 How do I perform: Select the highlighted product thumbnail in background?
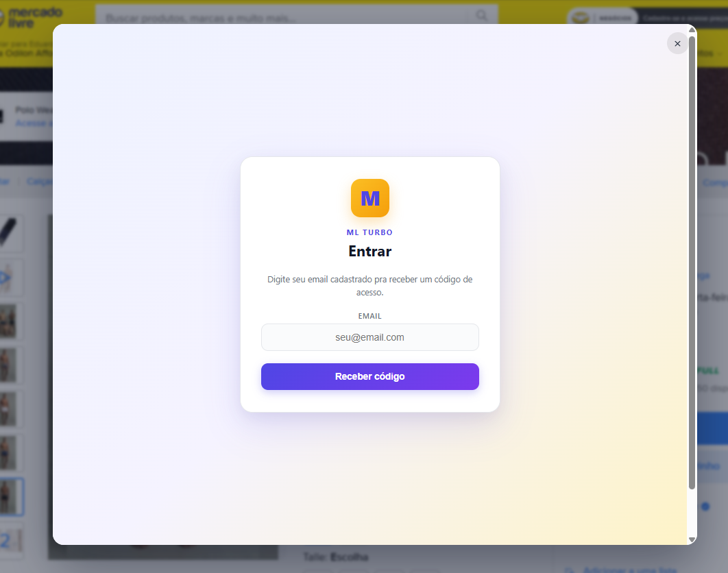pyautogui.click(x=11, y=497)
